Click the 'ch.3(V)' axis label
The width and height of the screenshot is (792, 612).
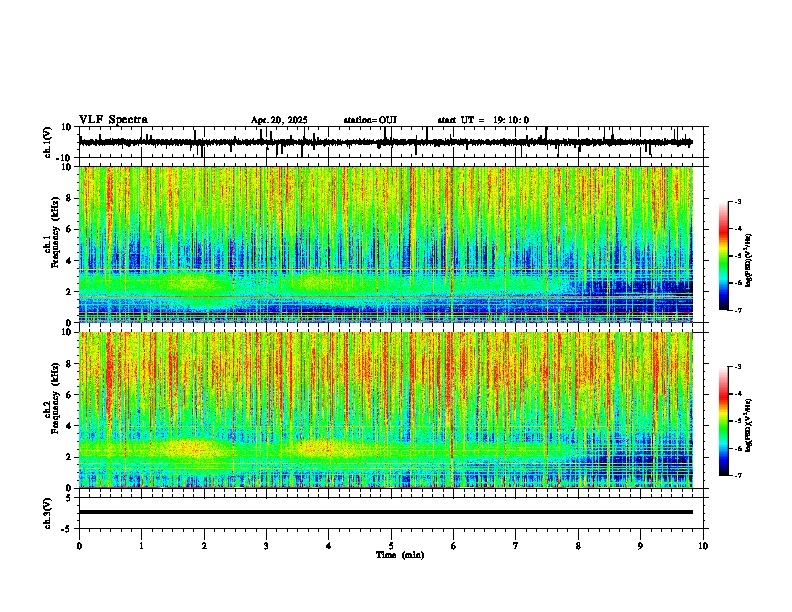point(48,514)
